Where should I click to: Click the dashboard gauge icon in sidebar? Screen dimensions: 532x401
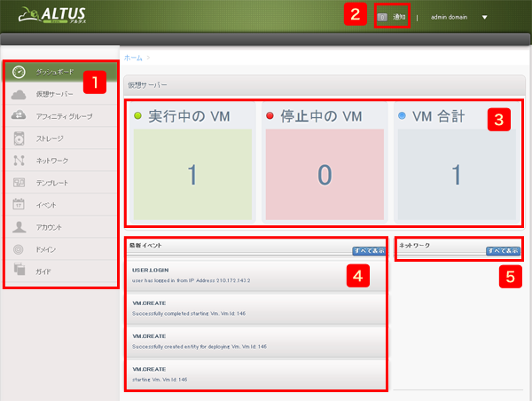point(20,71)
